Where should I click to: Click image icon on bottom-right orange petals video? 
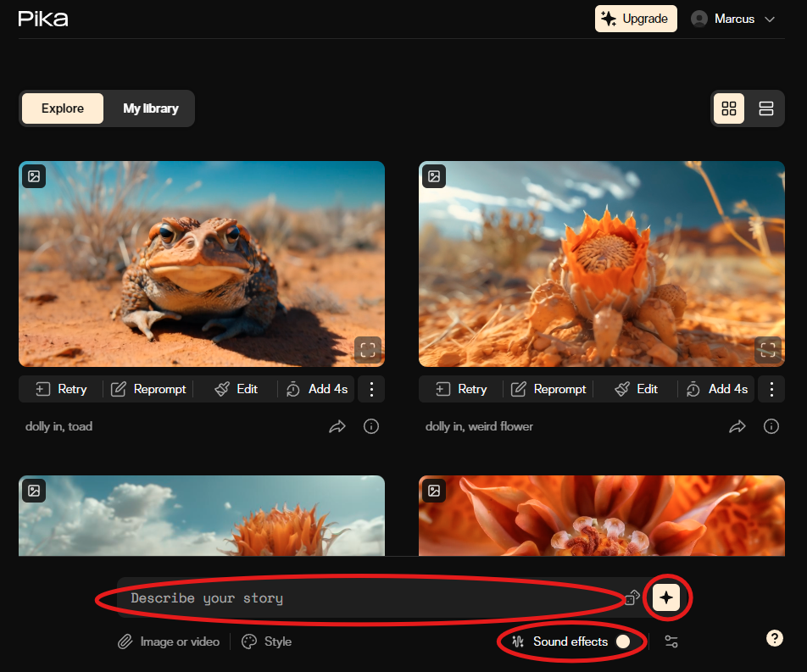click(x=434, y=491)
